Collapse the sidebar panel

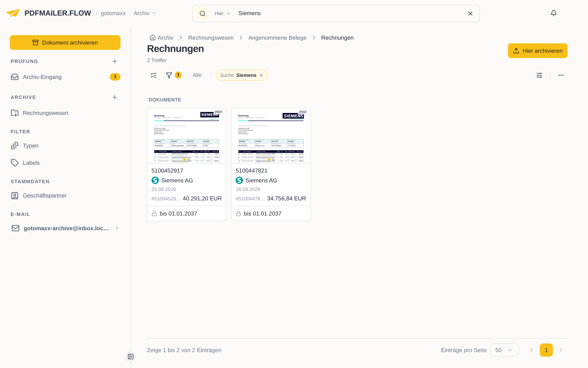130,357
